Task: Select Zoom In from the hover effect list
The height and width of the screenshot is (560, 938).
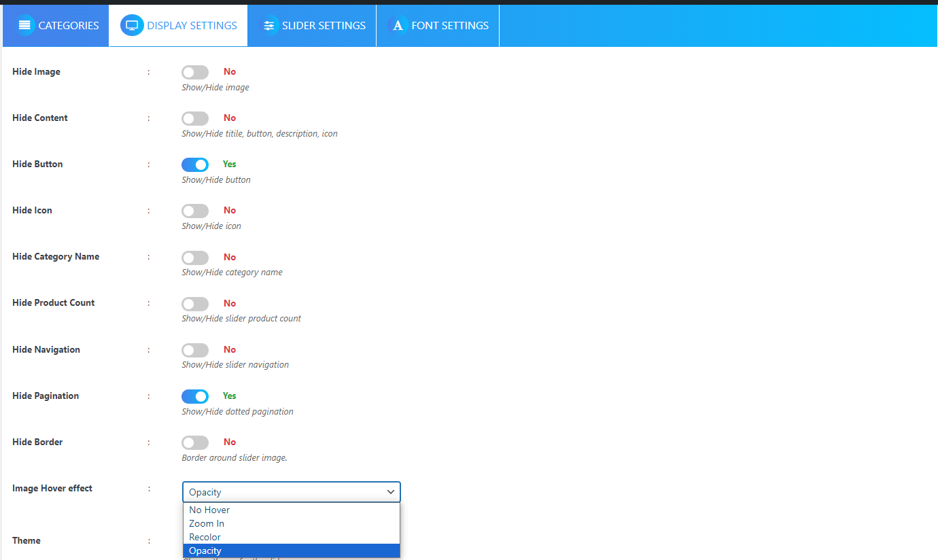Action: pos(207,523)
